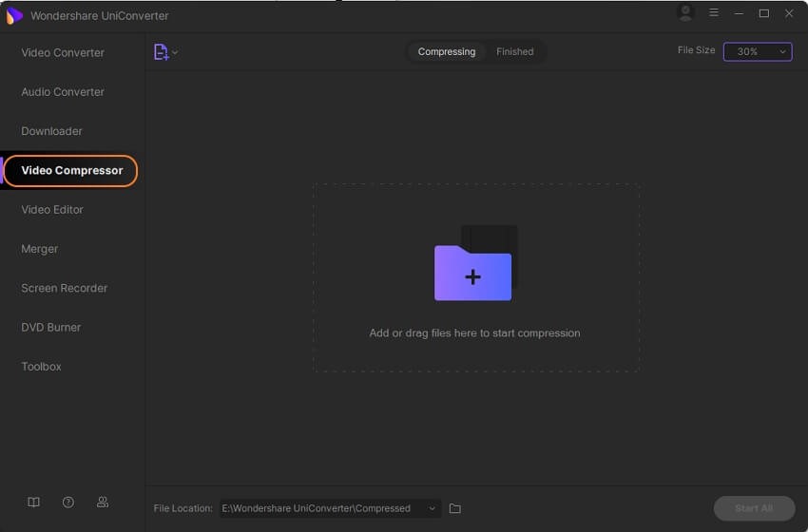Click the help question mark icon
The width and height of the screenshot is (808, 532).
(68, 502)
